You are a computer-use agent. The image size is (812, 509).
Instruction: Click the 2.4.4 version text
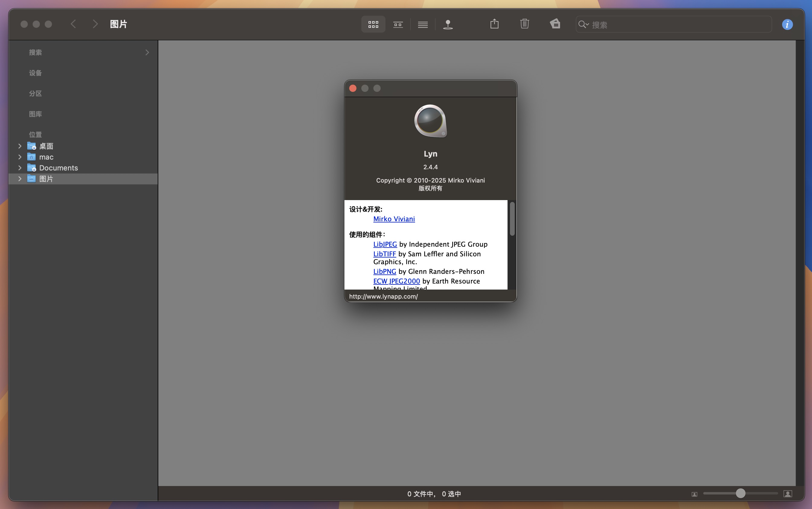click(430, 167)
